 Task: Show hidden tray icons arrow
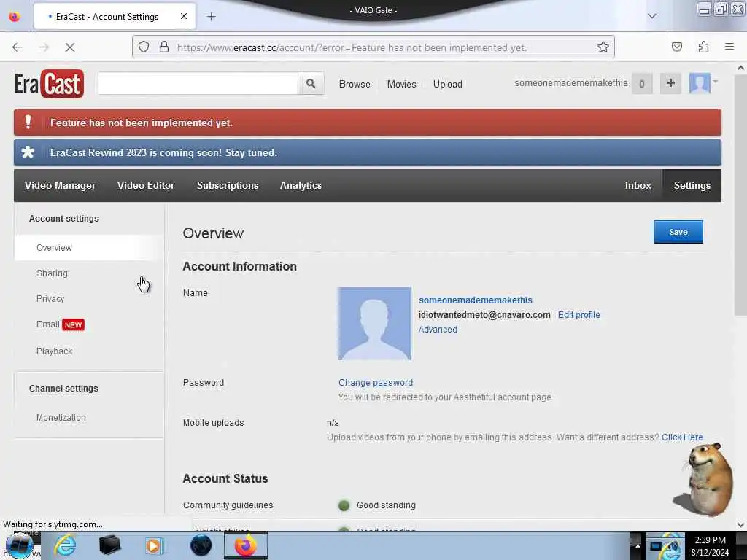[637, 545]
